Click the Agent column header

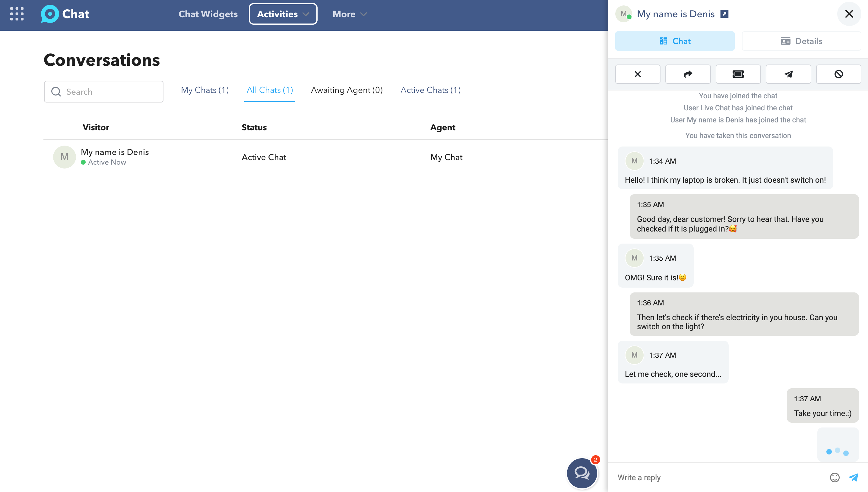(x=442, y=128)
